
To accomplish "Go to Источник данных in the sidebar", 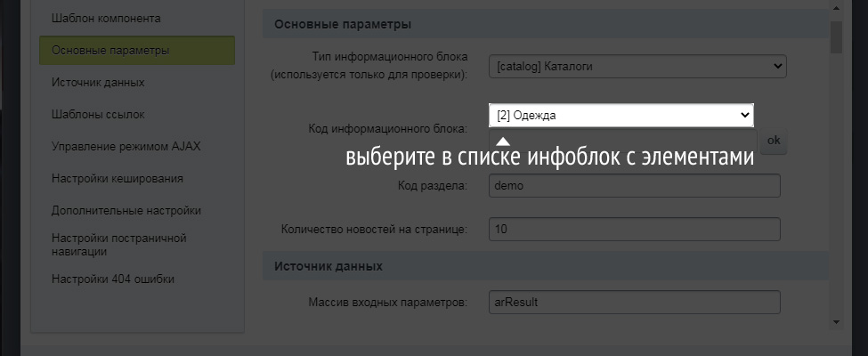I will (98, 83).
